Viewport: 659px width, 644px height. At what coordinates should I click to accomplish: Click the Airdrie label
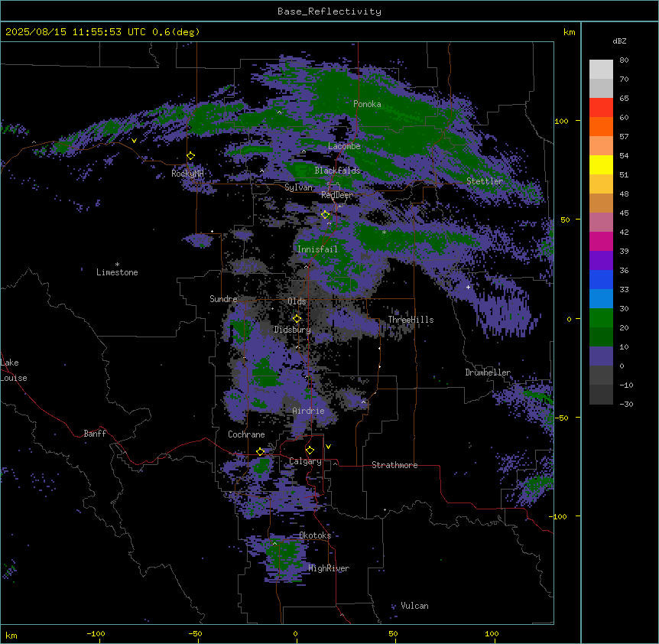point(309,411)
